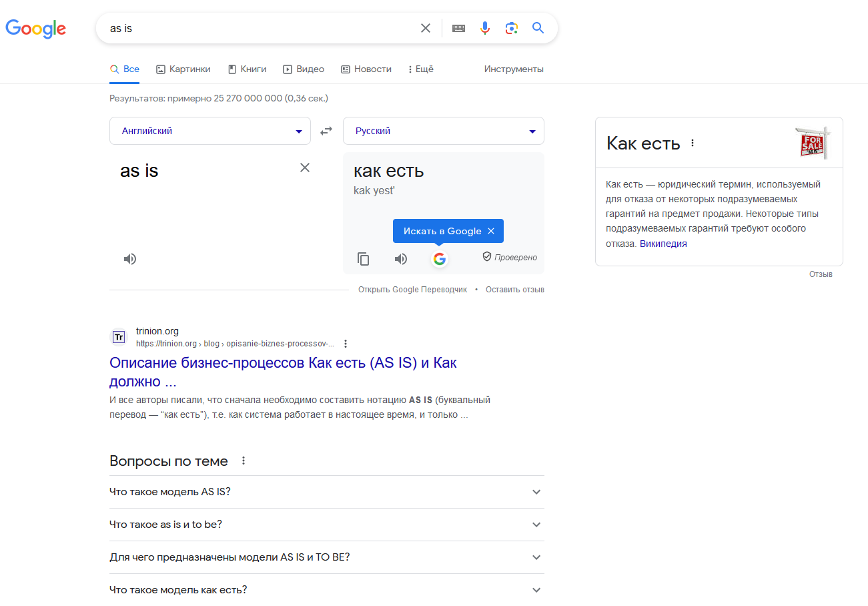
Task: Start voice search with microphone icon
Action: (x=485, y=28)
